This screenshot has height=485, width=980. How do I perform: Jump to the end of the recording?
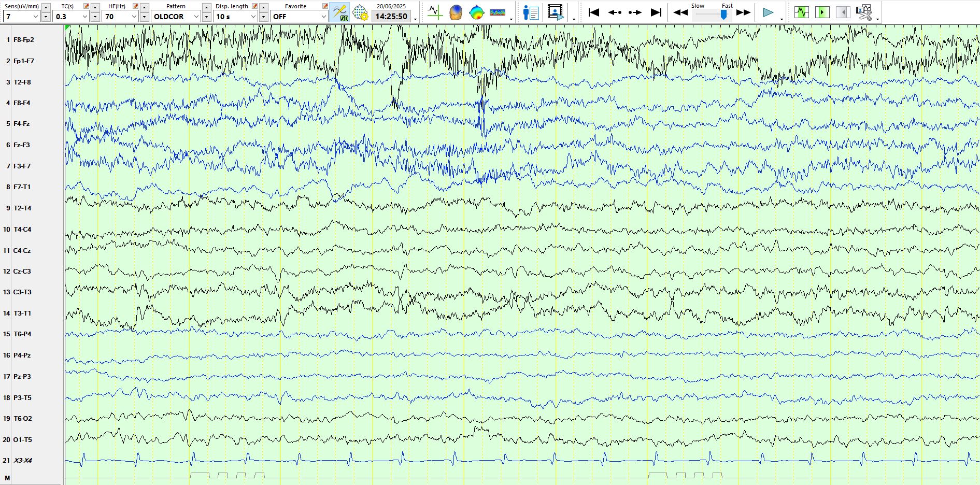(x=656, y=12)
